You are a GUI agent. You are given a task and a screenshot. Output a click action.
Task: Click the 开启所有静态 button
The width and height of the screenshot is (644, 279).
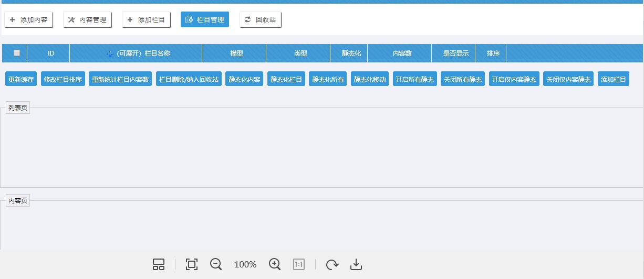click(414, 80)
